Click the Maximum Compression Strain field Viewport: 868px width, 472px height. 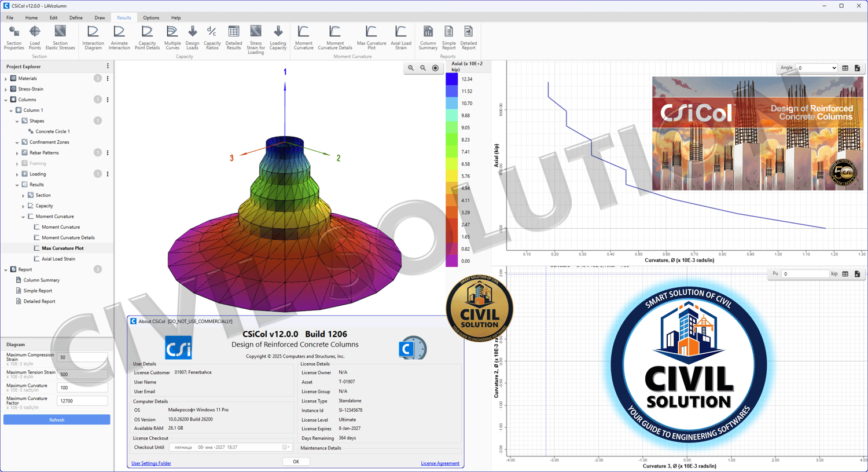[82, 357]
